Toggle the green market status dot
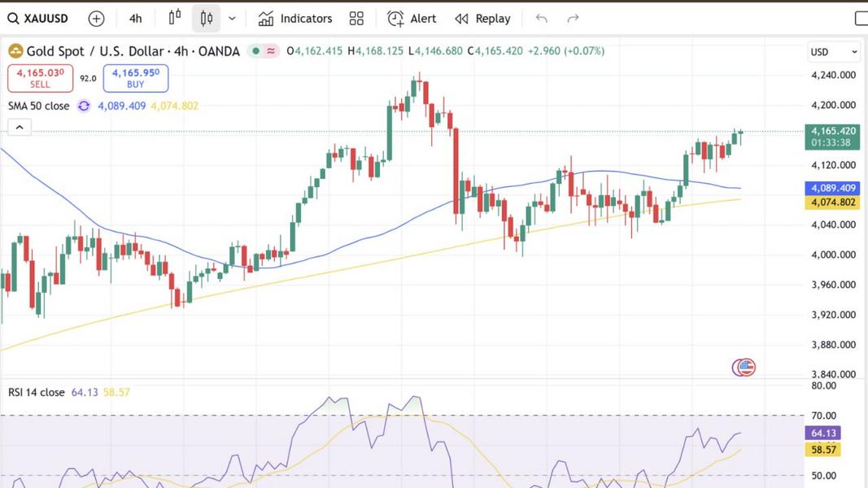The image size is (868, 488). [x=256, y=51]
